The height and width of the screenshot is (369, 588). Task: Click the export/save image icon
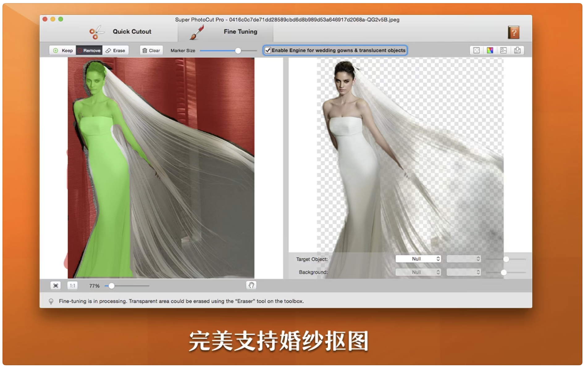tap(517, 50)
